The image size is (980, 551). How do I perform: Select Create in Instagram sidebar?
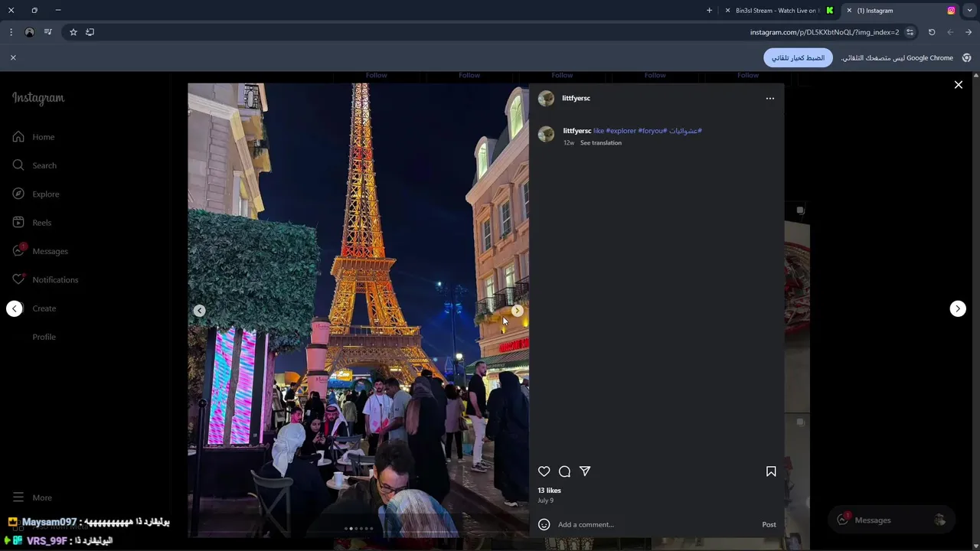[44, 308]
